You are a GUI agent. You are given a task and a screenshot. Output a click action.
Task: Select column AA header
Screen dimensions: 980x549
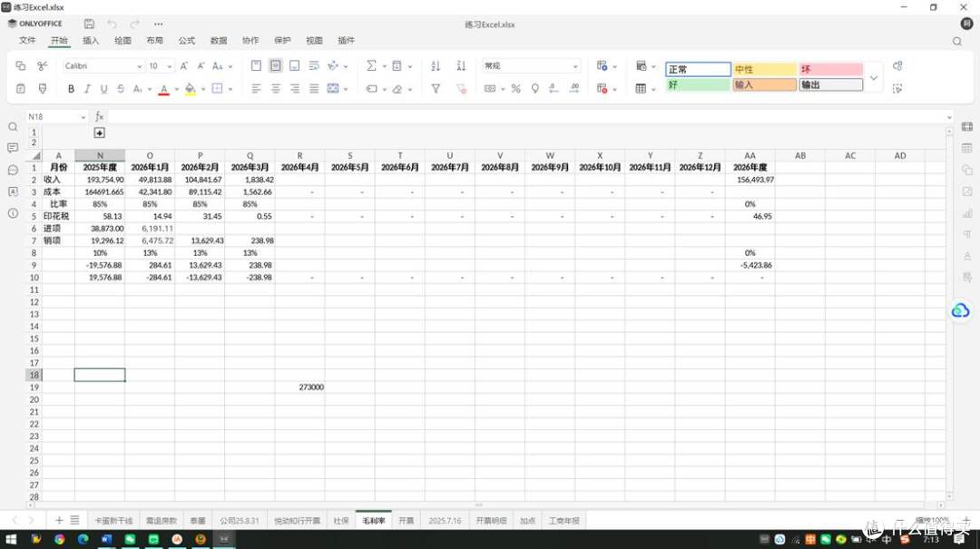coord(750,156)
